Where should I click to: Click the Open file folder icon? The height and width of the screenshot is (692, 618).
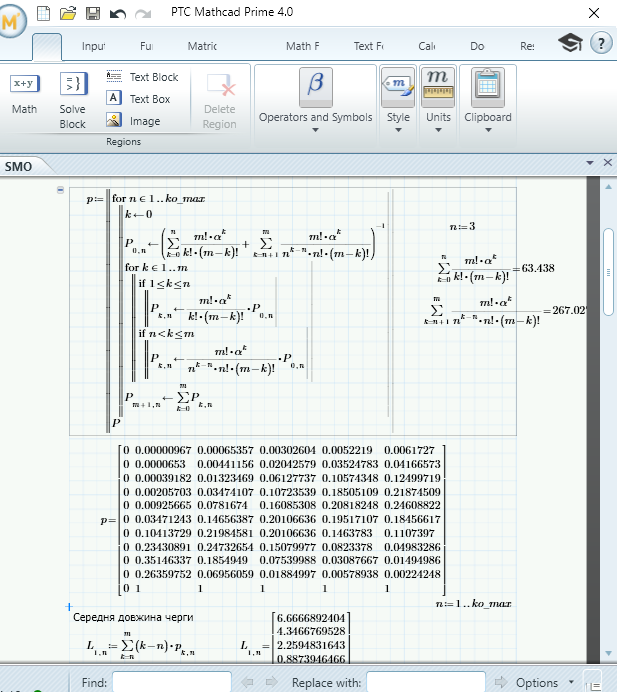(68, 13)
